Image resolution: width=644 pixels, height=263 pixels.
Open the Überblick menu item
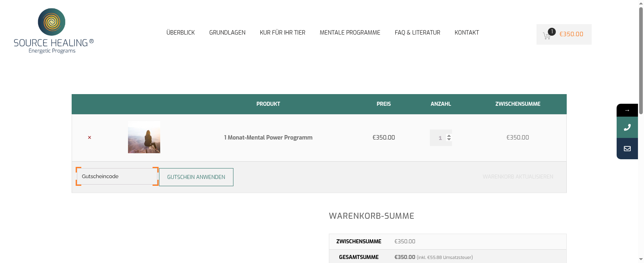(180, 33)
